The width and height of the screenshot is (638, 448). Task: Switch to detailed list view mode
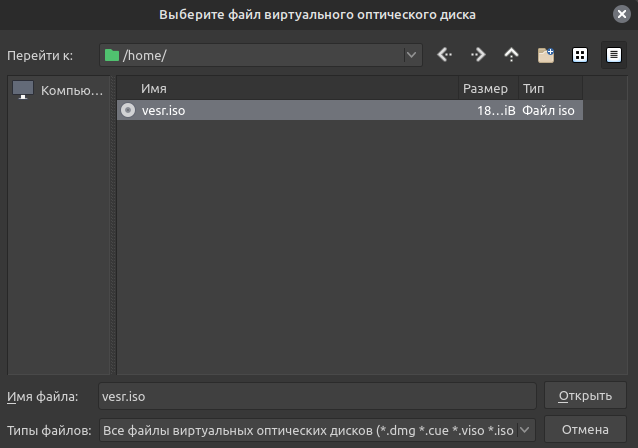click(x=612, y=55)
